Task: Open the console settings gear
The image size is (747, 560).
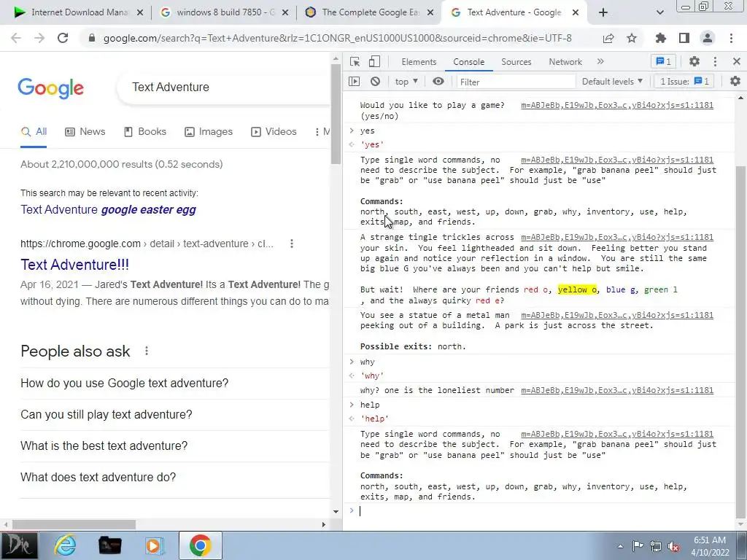Action: click(735, 82)
